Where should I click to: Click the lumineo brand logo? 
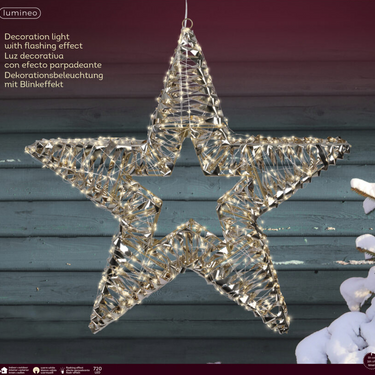click(20, 13)
